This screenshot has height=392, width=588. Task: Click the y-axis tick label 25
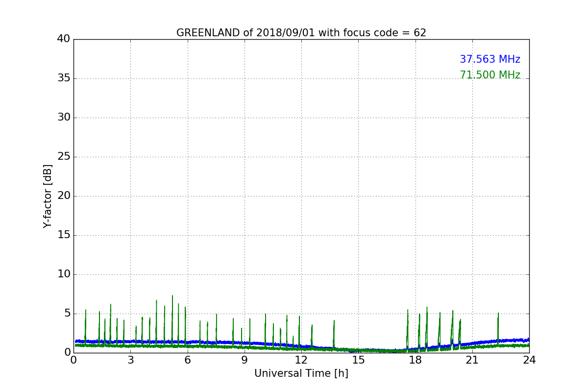(x=64, y=157)
